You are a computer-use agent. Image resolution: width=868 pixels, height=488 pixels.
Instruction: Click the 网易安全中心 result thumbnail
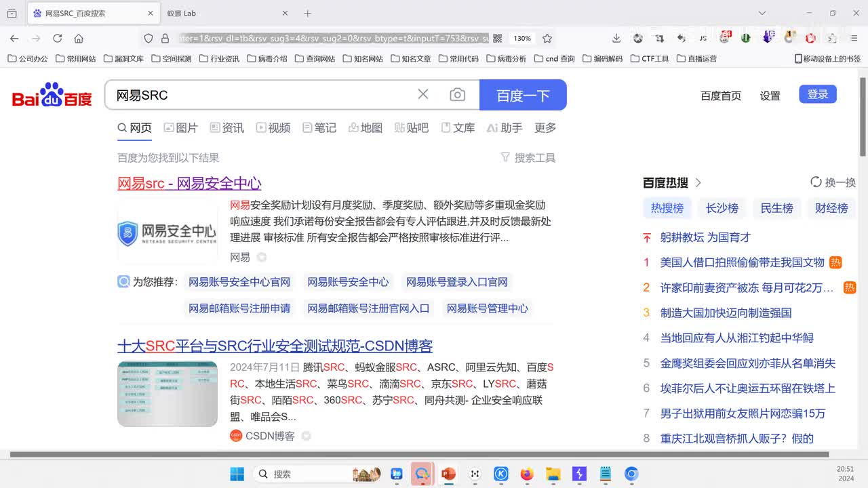click(167, 232)
